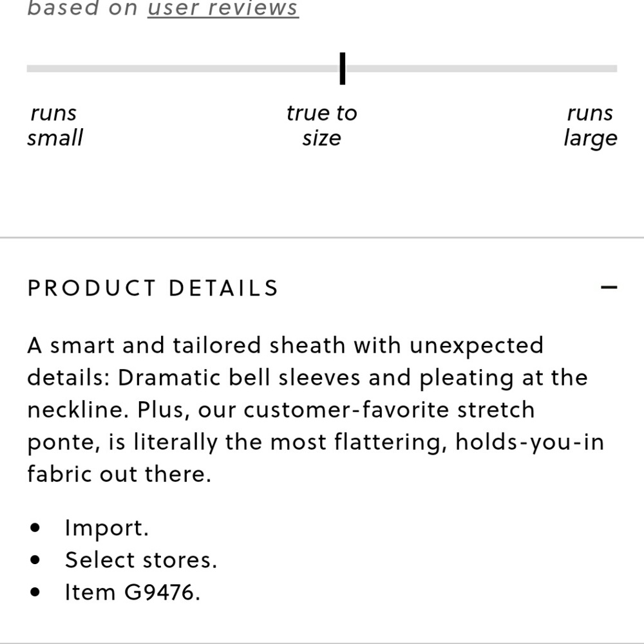Click the 'Select stores.' bullet text
The width and height of the screenshot is (644, 644).
coord(141,560)
